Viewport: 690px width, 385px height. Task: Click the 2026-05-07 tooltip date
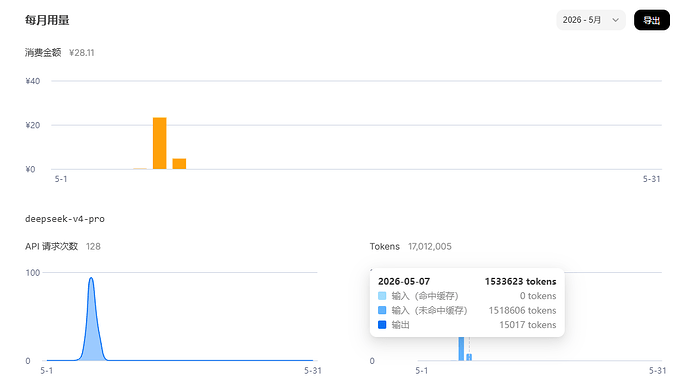click(x=404, y=282)
